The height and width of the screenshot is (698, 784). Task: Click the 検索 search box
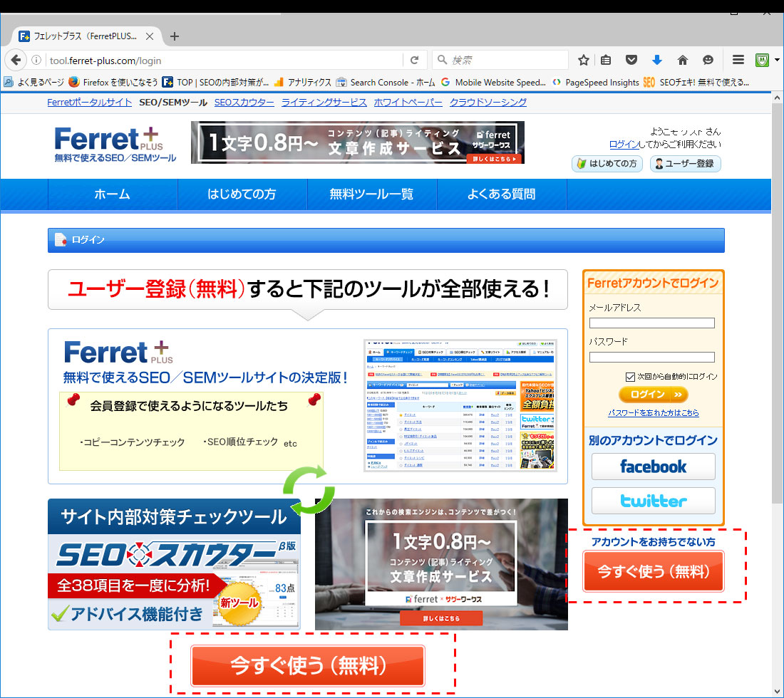click(x=500, y=60)
